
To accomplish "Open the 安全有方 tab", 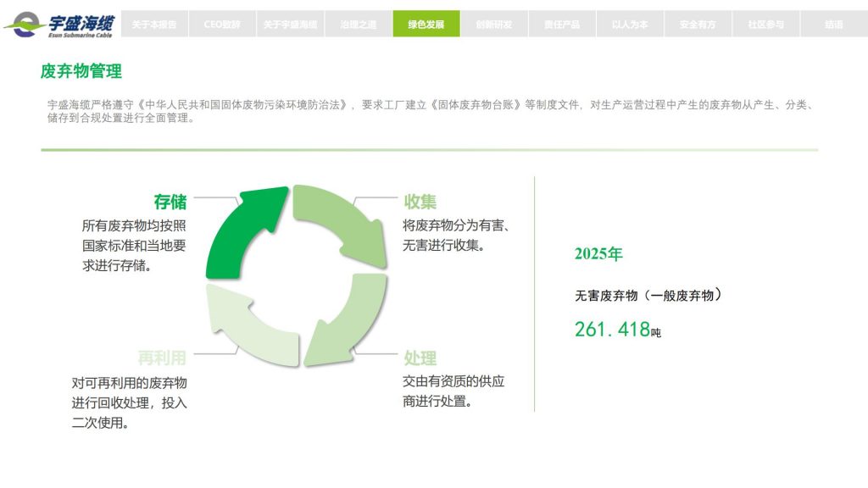I will click(x=698, y=25).
